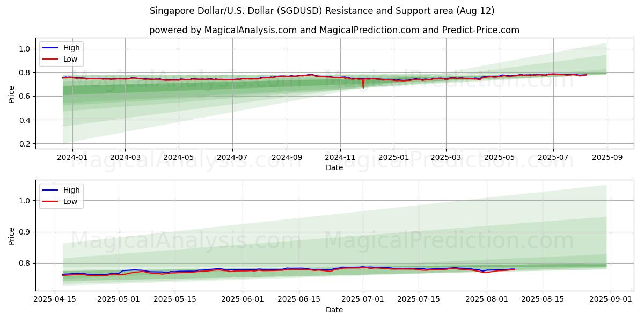Viewport: 644px width, 322px height.
Task: Click the '2025-05-01' tick label
Action: point(119,300)
